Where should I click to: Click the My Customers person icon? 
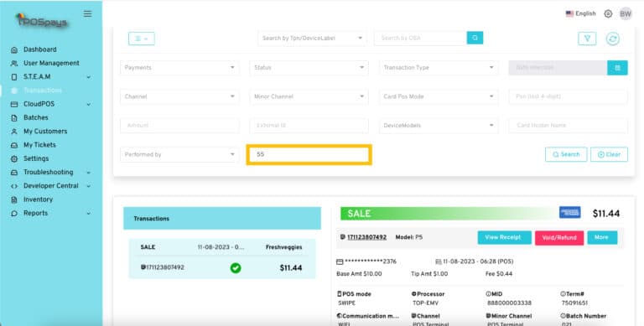[x=14, y=132]
